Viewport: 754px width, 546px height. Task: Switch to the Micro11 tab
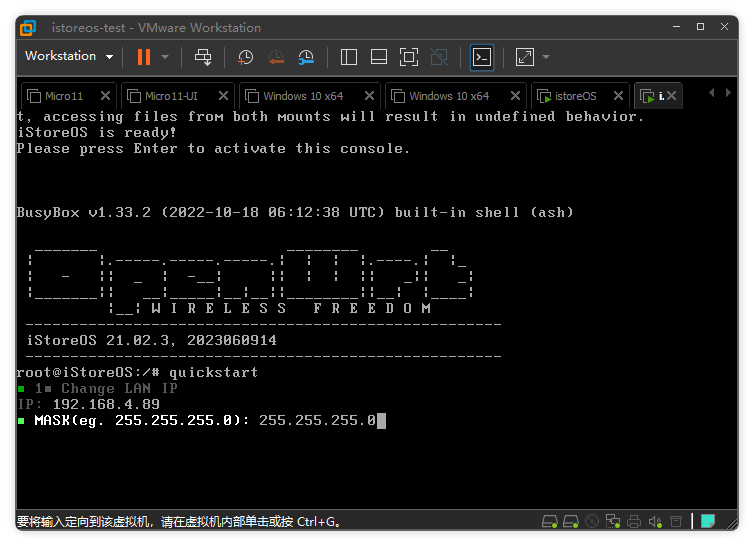63,96
